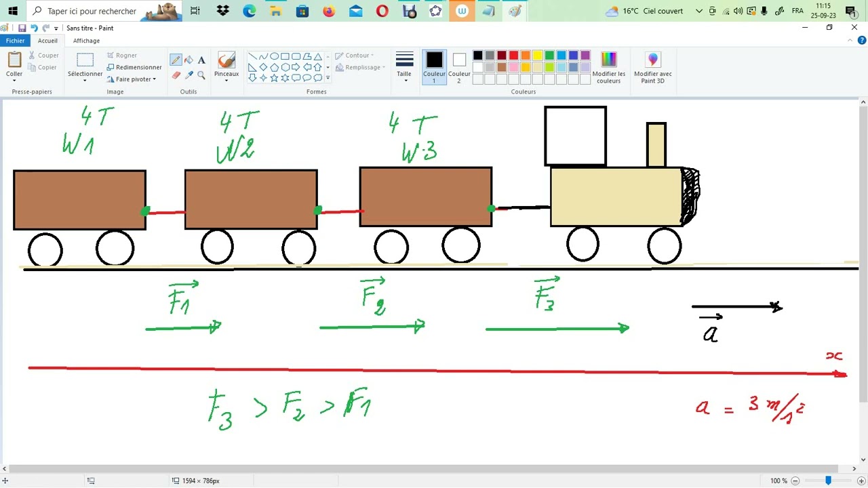The height and width of the screenshot is (488, 868).
Task: Choose the pentagon shape
Action: [x=274, y=67]
